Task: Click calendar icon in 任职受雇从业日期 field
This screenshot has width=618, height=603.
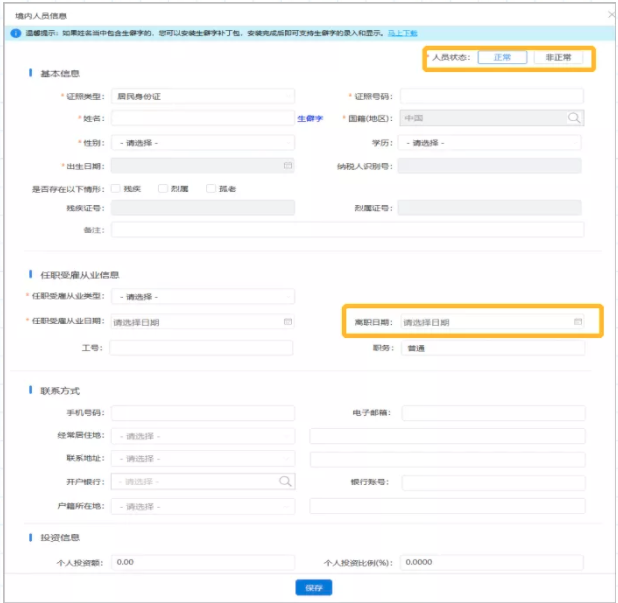Action: click(x=287, y=322)
